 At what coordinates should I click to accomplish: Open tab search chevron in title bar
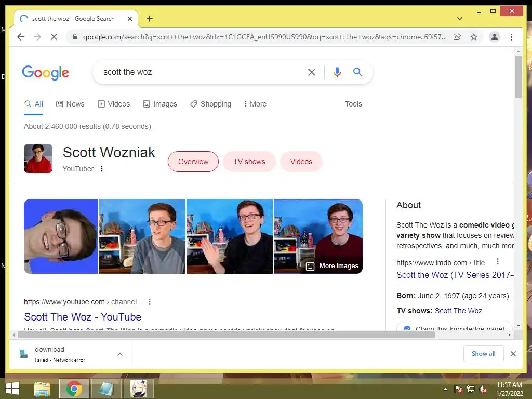point(460,19)
